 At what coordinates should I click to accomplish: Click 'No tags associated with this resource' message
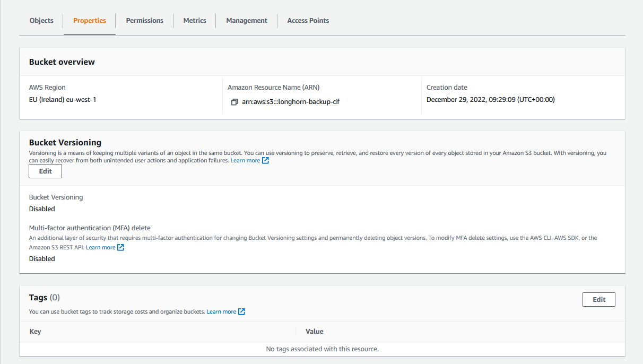pos(322,349)
